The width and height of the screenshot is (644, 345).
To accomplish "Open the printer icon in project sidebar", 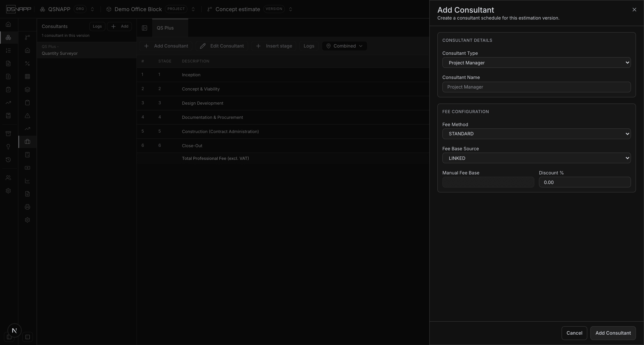I will click(x=27, y=207).
